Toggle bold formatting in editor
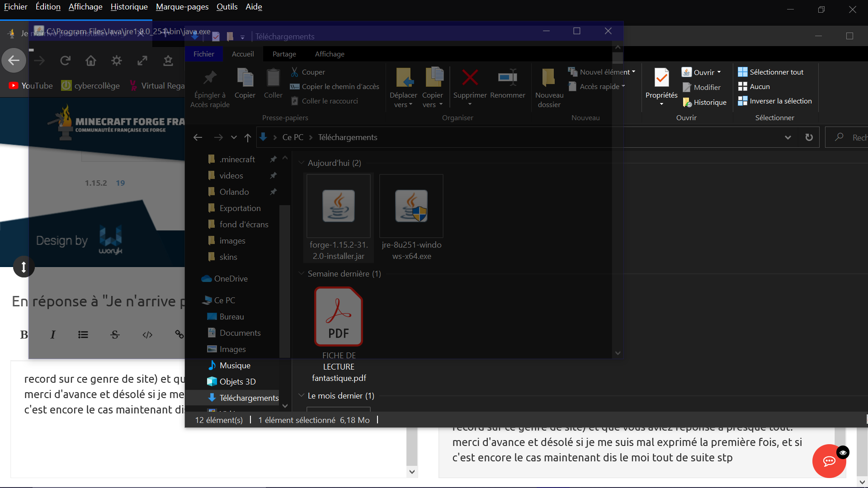The image size is (868, 488). pos(24,335)
